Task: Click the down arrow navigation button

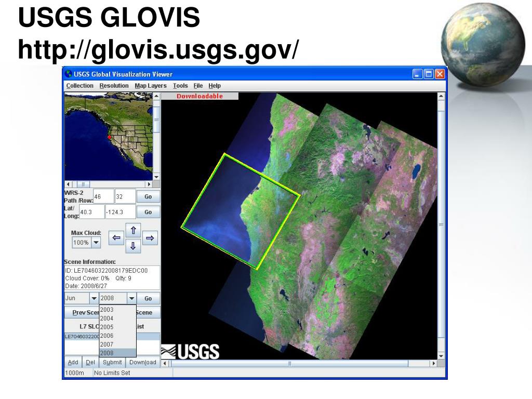Action: click(133, 246)
